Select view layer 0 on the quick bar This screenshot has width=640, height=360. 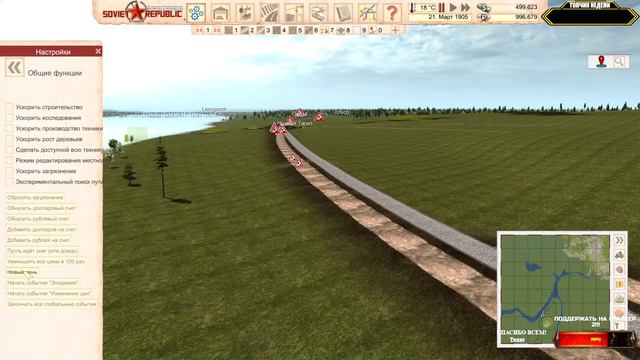coord(376,30)
